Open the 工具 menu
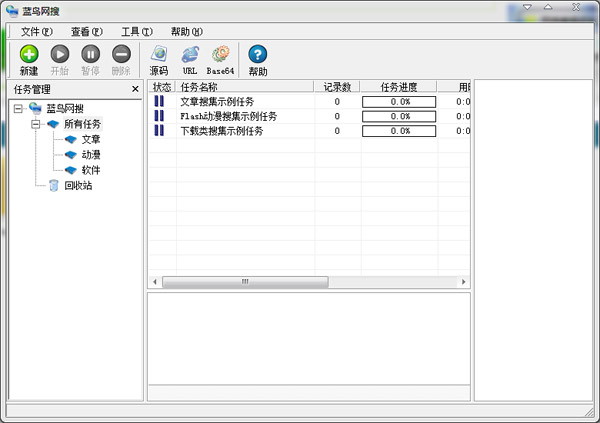 [137, 31]
